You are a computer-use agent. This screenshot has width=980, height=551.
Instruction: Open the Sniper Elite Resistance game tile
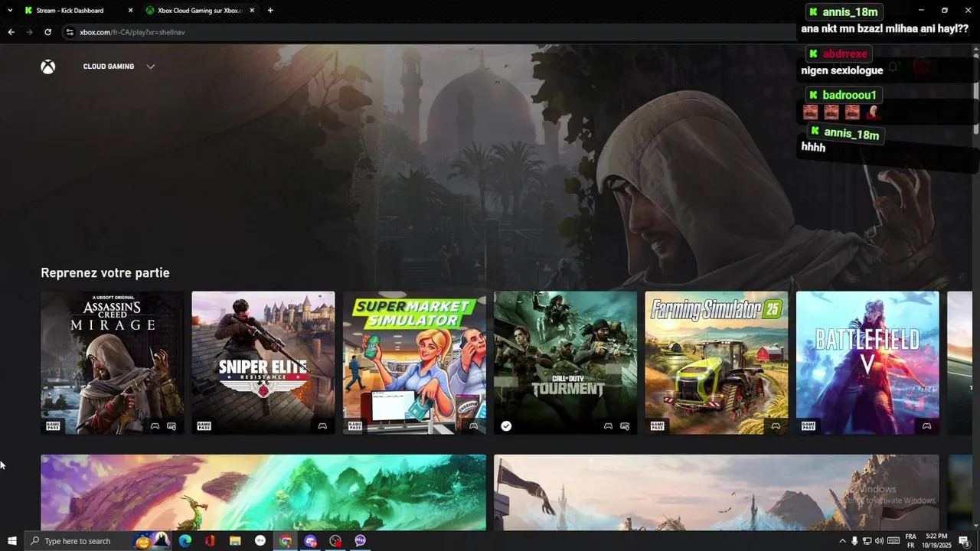click(x=263, y=363)
